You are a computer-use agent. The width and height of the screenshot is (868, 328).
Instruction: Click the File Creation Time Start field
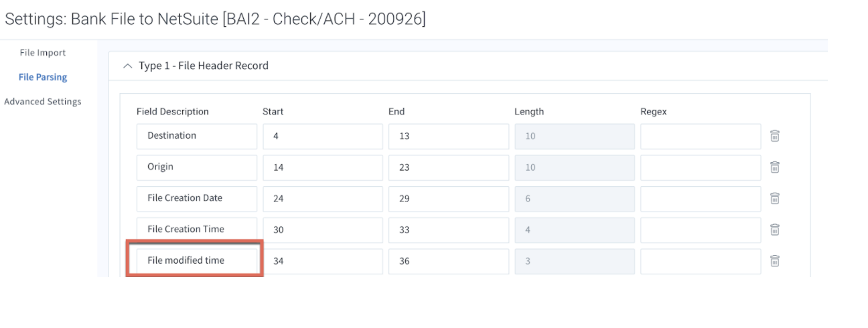point(323,230)
